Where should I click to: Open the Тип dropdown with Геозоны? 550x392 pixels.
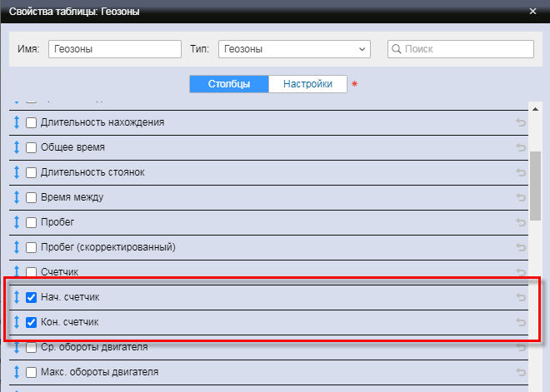tap(294, 49)
